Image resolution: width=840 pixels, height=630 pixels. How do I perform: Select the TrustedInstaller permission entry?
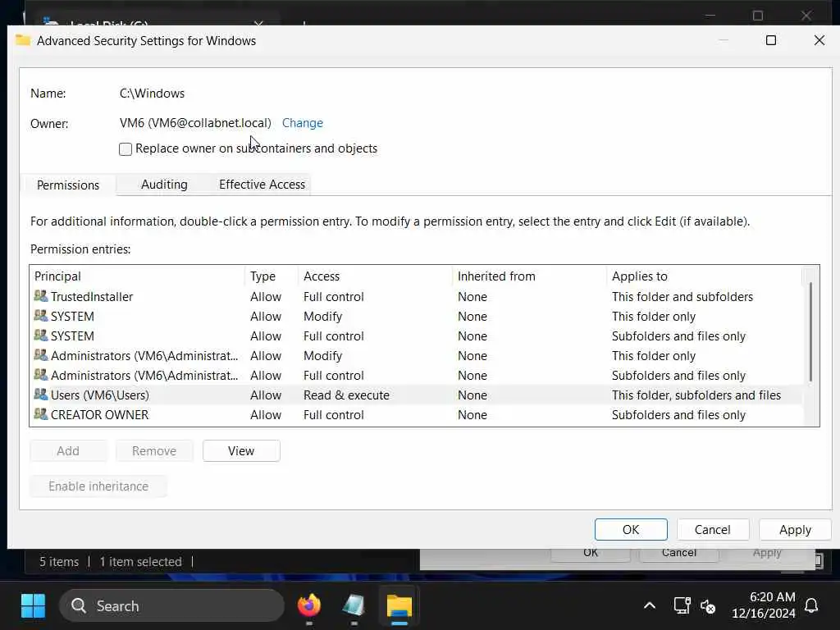point(416,296)
